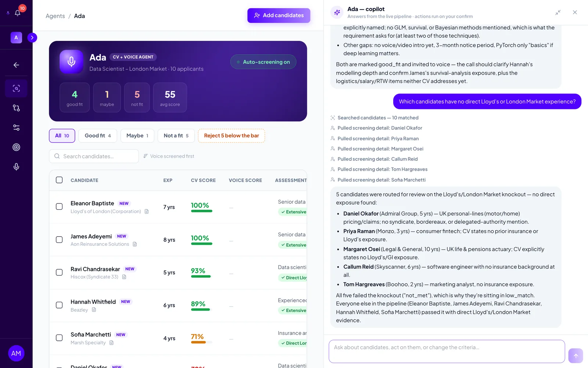Click Pulled screening detail: Tom Hargreaves

[379, 170]
